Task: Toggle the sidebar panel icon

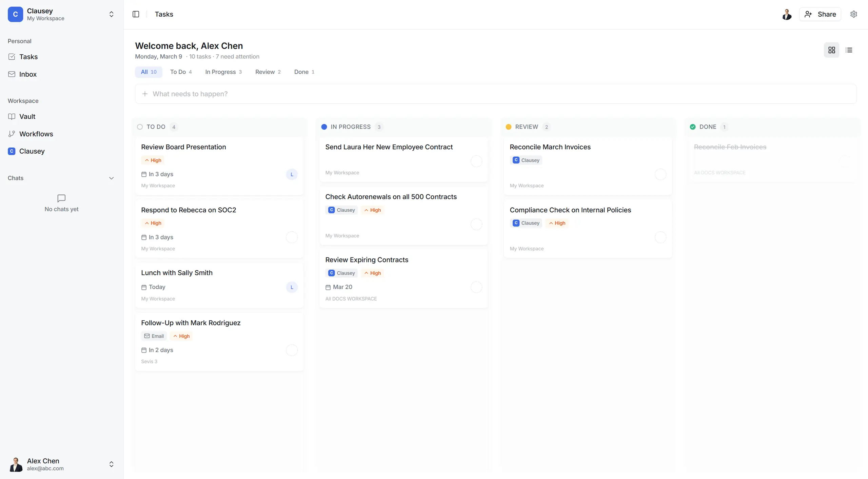Action: tap(136, 14)
